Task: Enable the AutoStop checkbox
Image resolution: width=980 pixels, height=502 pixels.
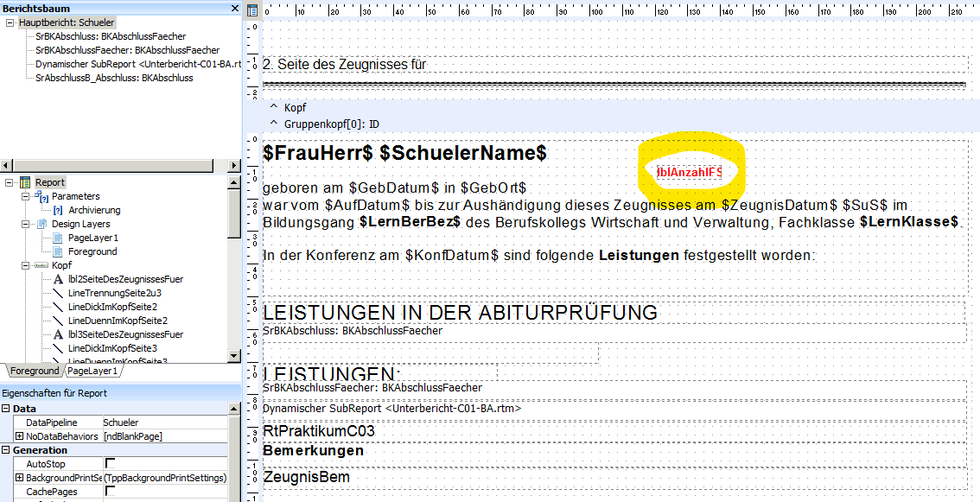Action: click(x=110, y=464)
